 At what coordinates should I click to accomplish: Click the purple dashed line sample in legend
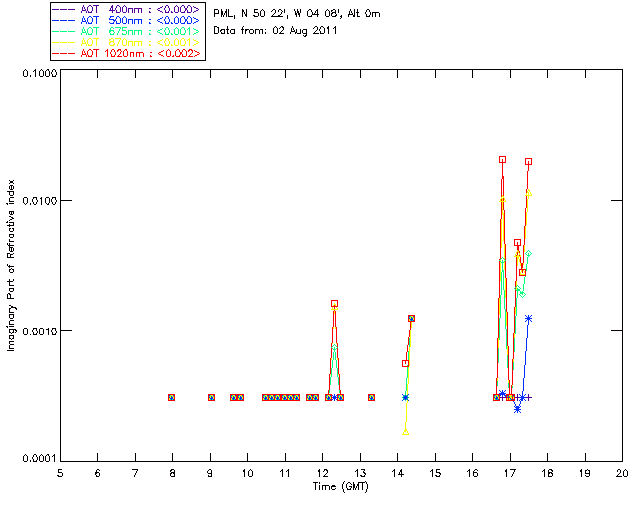(64, 10)
